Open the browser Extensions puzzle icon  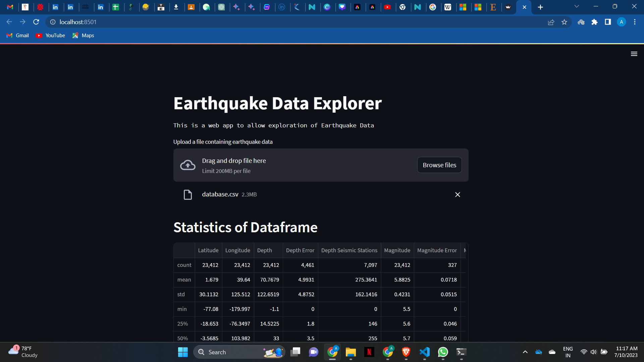point(595,22)
